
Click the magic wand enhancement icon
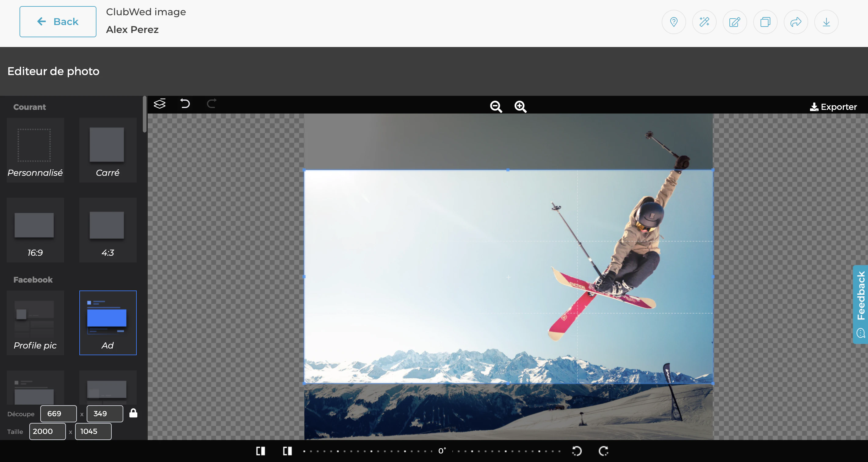[704, 22]
